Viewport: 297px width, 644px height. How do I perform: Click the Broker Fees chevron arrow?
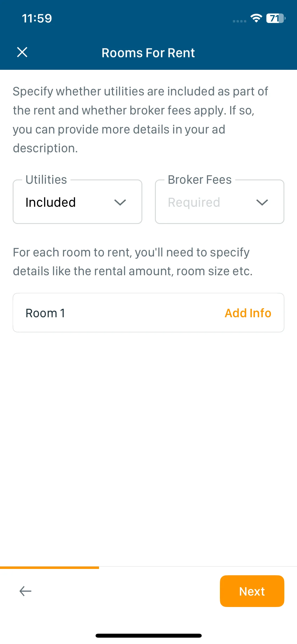click(x=262, y=203)
